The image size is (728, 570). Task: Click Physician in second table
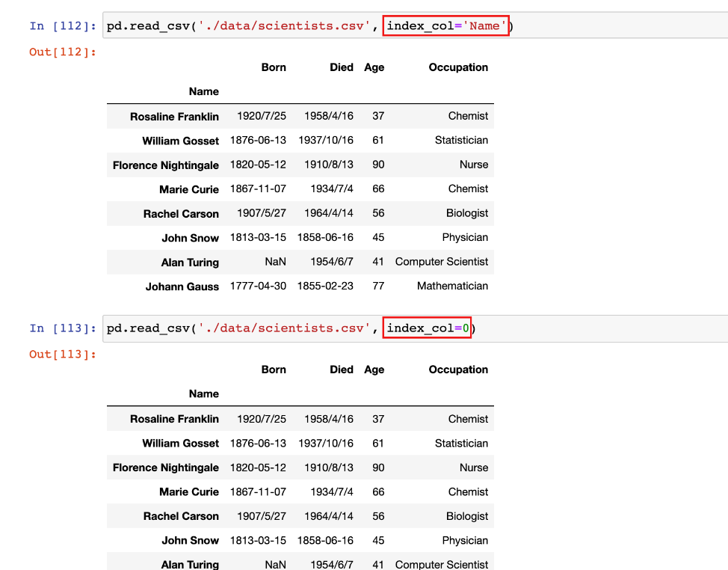click(x=465, y=540)
